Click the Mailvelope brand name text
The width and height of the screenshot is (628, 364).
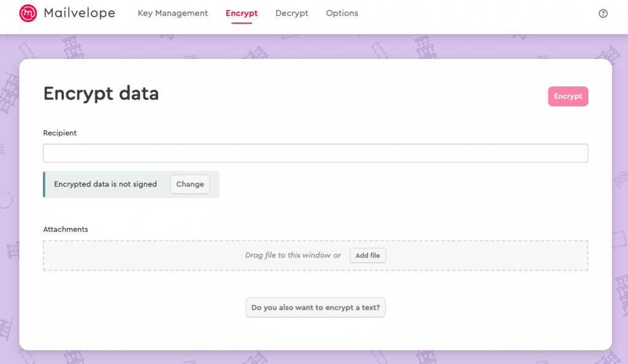[x=79, y=13]
